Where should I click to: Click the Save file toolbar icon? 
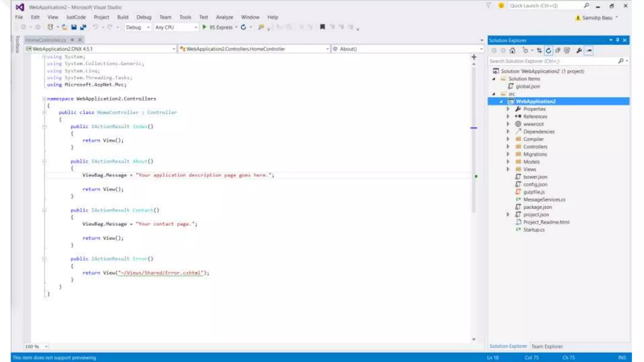tap(74, 27)
